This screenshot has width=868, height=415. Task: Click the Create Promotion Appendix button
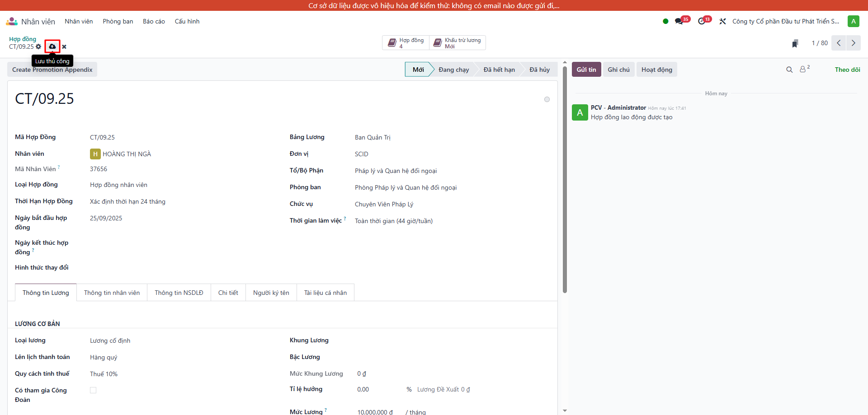coord(52,70)
